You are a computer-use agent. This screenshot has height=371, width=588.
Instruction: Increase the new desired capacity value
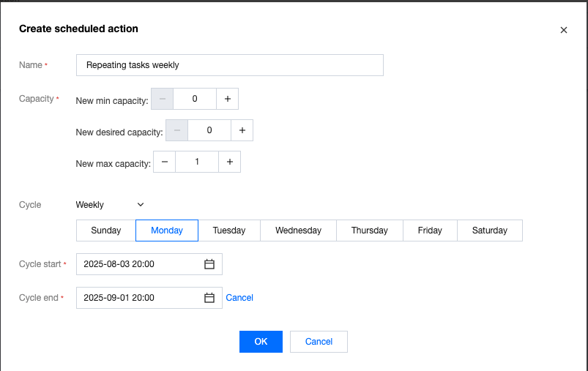pos(242,130)
